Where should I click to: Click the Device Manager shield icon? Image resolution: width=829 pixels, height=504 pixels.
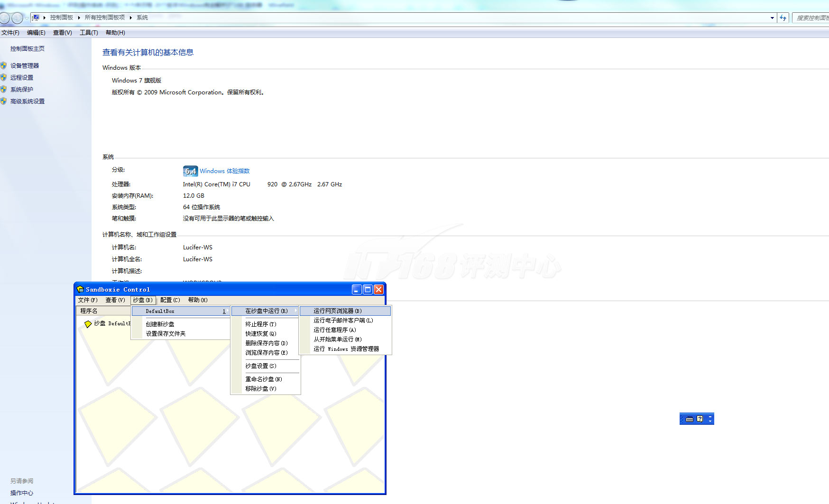click(x=3, y=65)
